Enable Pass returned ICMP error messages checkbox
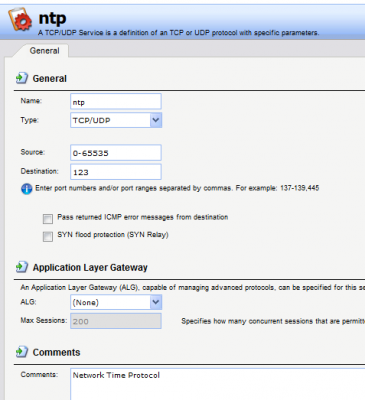The height and width of the screenshot is (400, 365). pyautogui.click(x=48, y=219)
